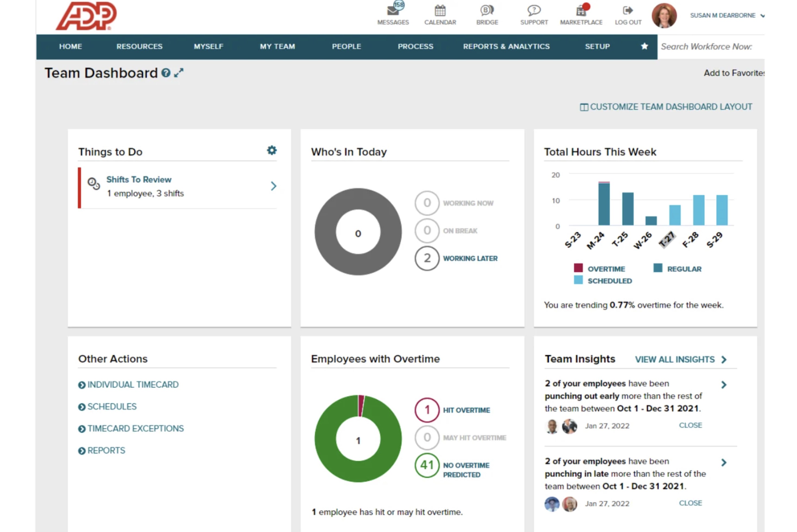Click the Team Dashboard help icon
This screenshot has width=797, height=532.
point(166,73)
